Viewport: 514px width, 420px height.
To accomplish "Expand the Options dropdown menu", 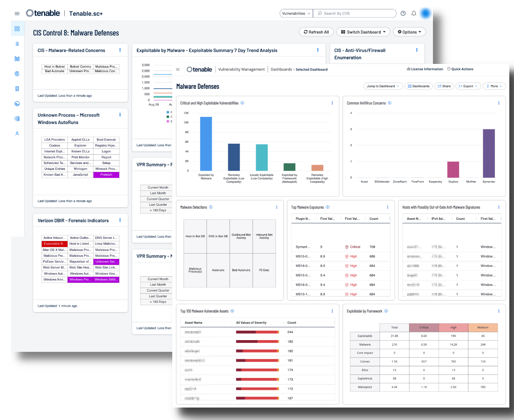I will pyautogui.click(x=409, y=32).
